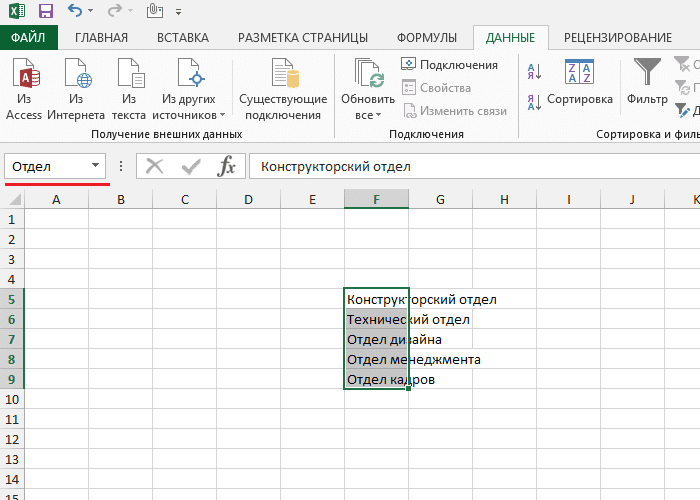
Task: Select cell with Отдел менеджмента
Action: click(376, 359)
